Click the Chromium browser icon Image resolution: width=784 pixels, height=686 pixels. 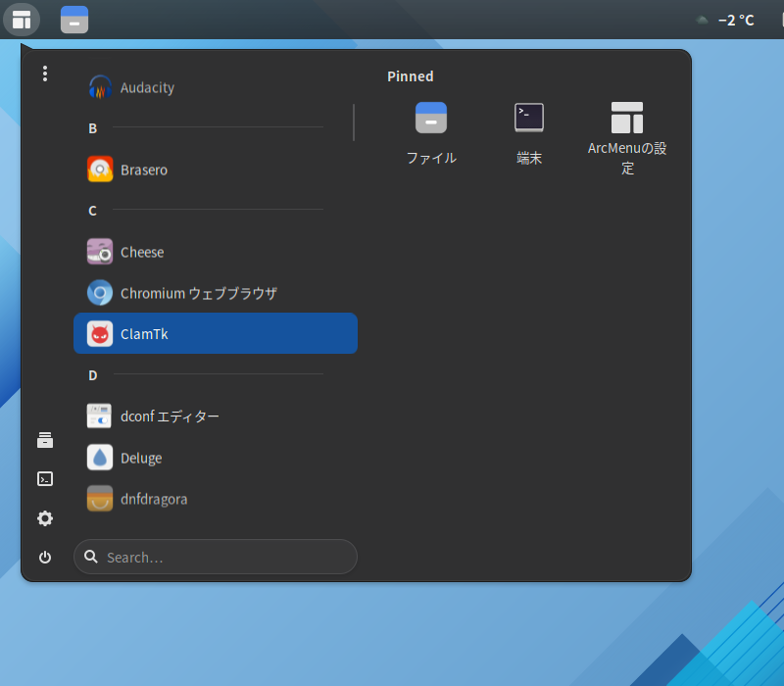pos(100,292)
